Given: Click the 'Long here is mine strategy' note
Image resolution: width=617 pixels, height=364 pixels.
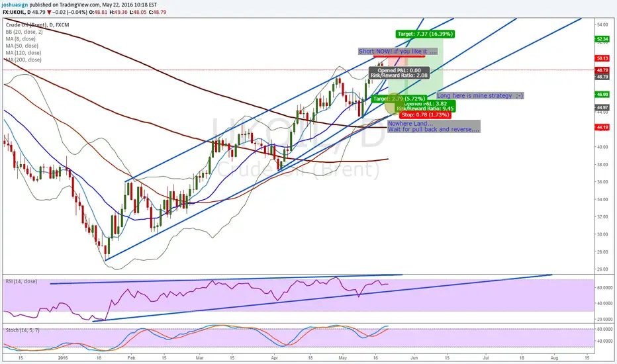Looking at the screenshot, I should (x=480, y=95).
